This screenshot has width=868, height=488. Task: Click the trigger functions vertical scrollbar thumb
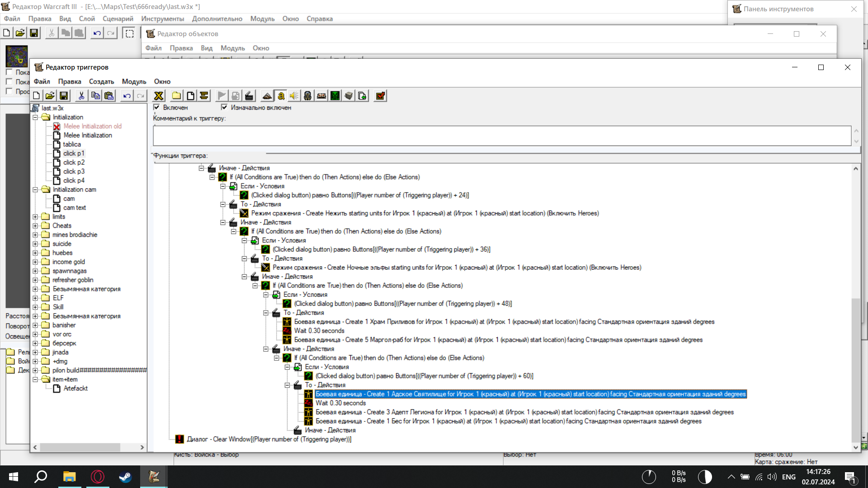pos(855,371)
